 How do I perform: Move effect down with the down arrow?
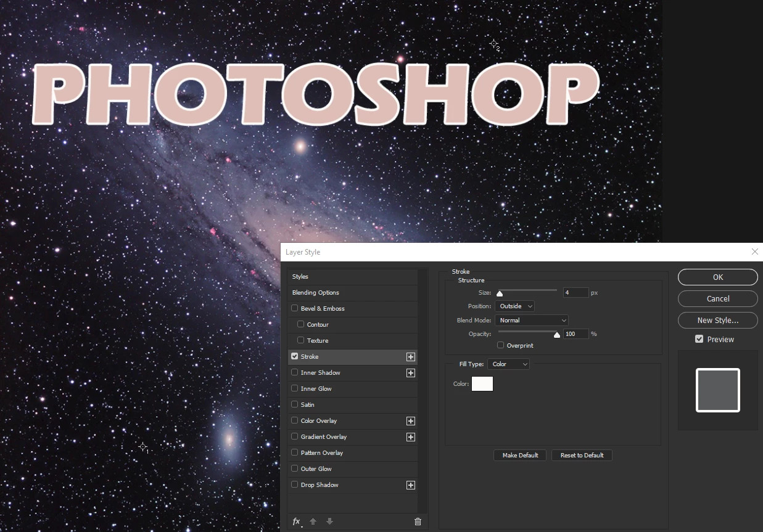pyautogui.click(x=329, y=522)
